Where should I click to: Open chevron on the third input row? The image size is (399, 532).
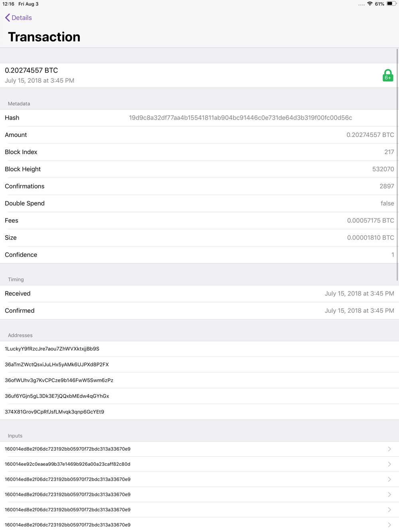389,479
